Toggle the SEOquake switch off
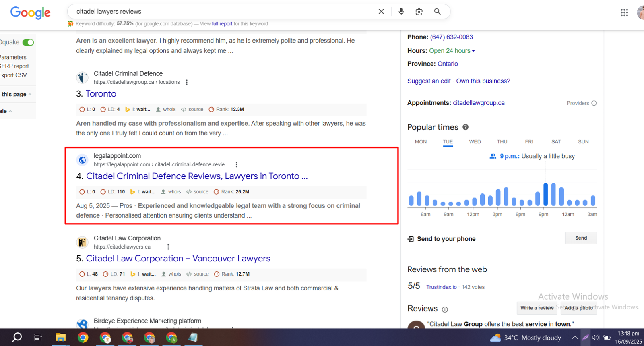 click(x=28, y=42)
